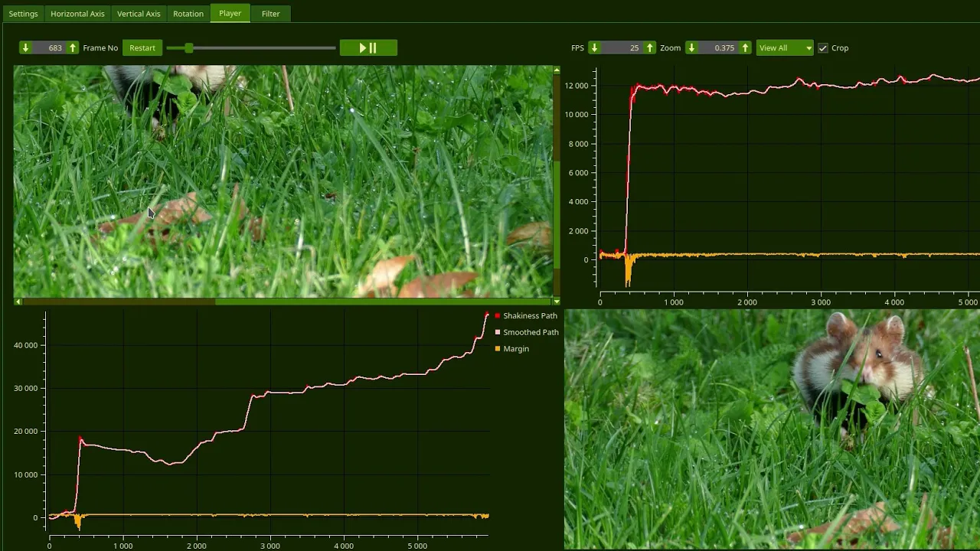Click the horizontal scrollbar under the source video

click(283, 302)
